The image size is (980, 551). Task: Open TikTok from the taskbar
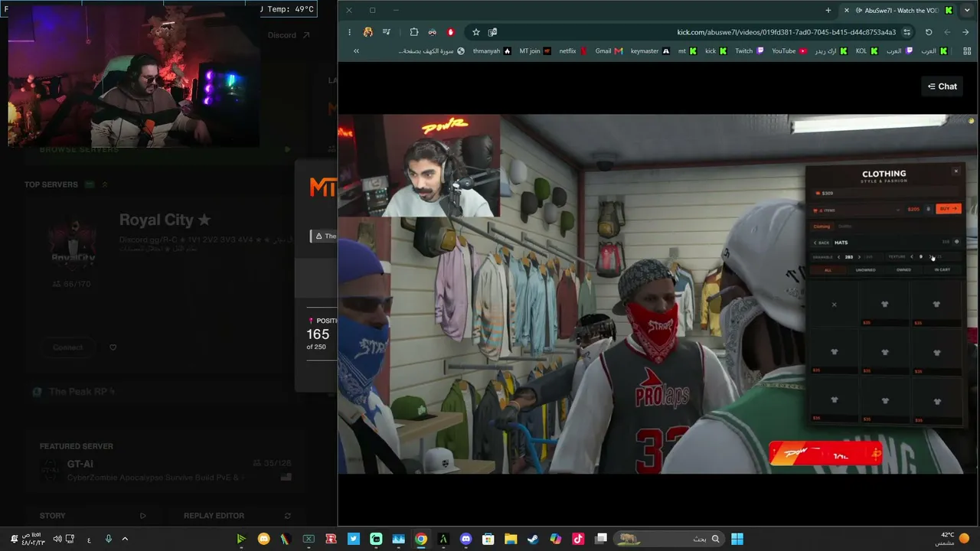point(578,539)
